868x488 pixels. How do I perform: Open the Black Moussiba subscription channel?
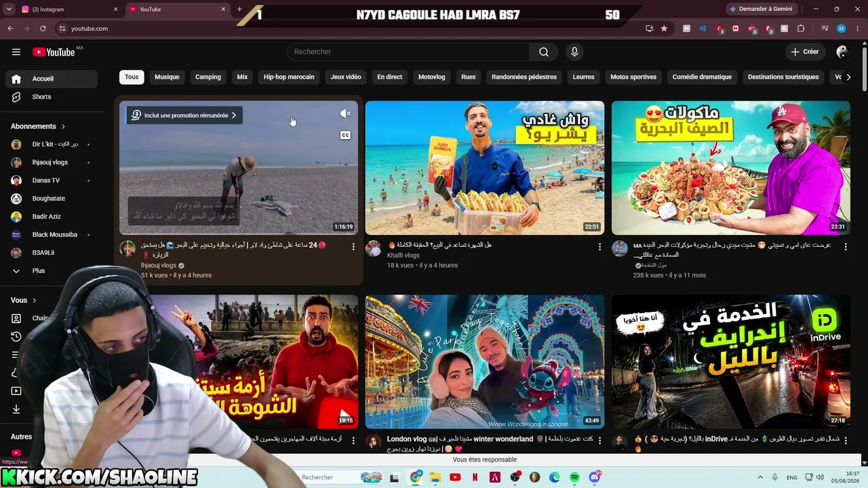[x=51, y=235]
